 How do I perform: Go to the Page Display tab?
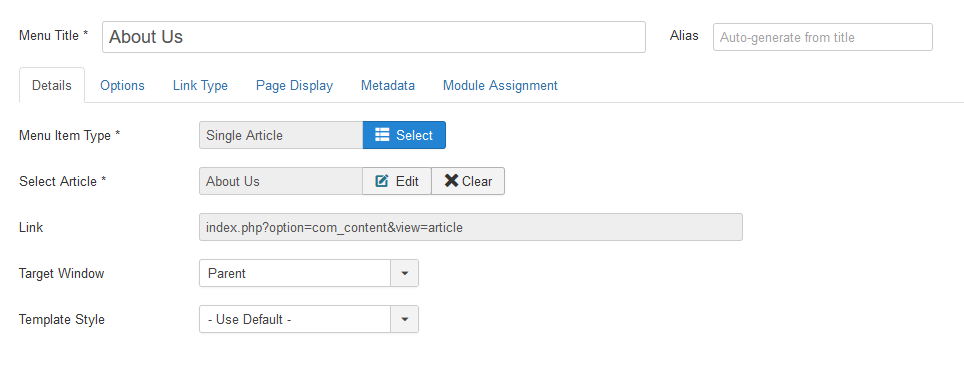[294, 85]
